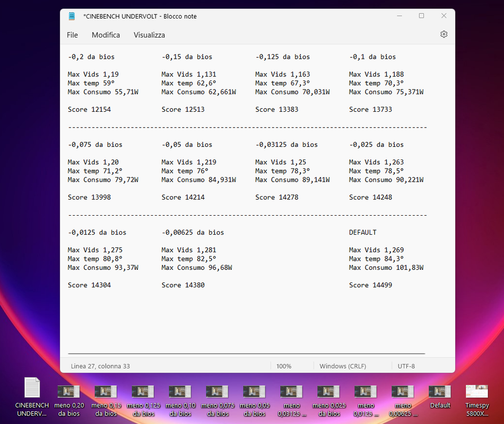
Task: Click the '-0,05 da bios' heading
Action: point(187,145)
